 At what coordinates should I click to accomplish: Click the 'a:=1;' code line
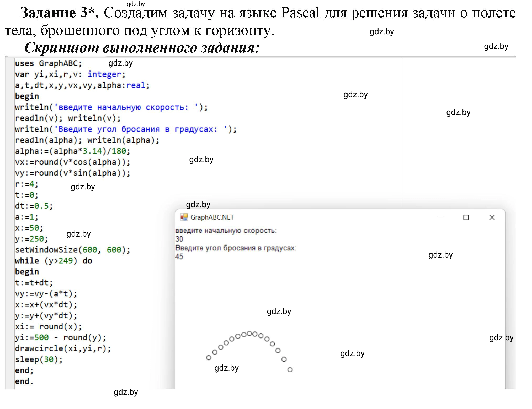click(27, 217)
